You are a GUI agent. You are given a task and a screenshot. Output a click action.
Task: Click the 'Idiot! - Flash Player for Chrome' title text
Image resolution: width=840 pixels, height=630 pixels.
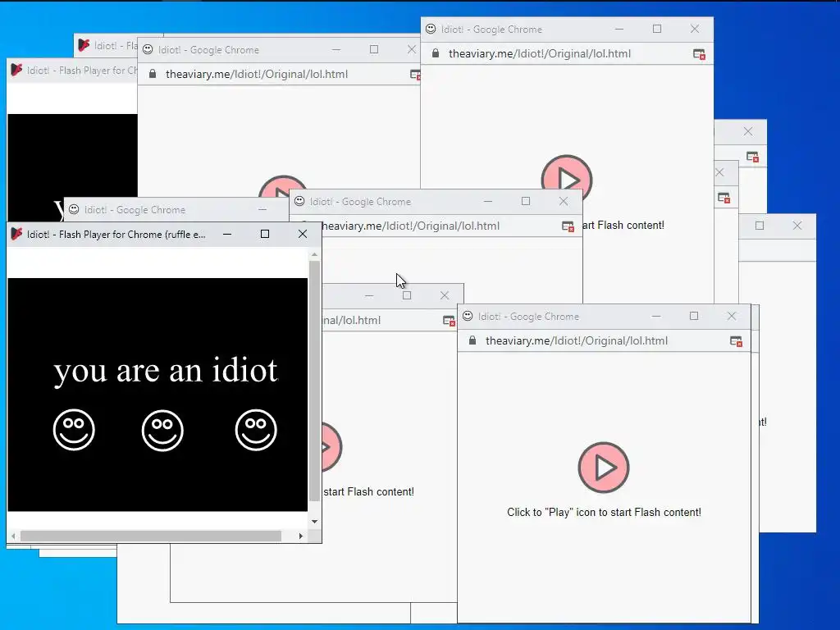(x=116, y=234)
